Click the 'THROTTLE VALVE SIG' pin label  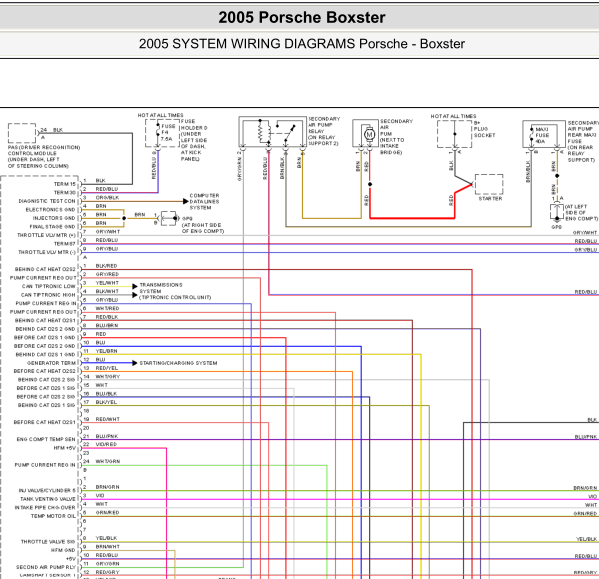pyautogui.click(x=48, y=542)
